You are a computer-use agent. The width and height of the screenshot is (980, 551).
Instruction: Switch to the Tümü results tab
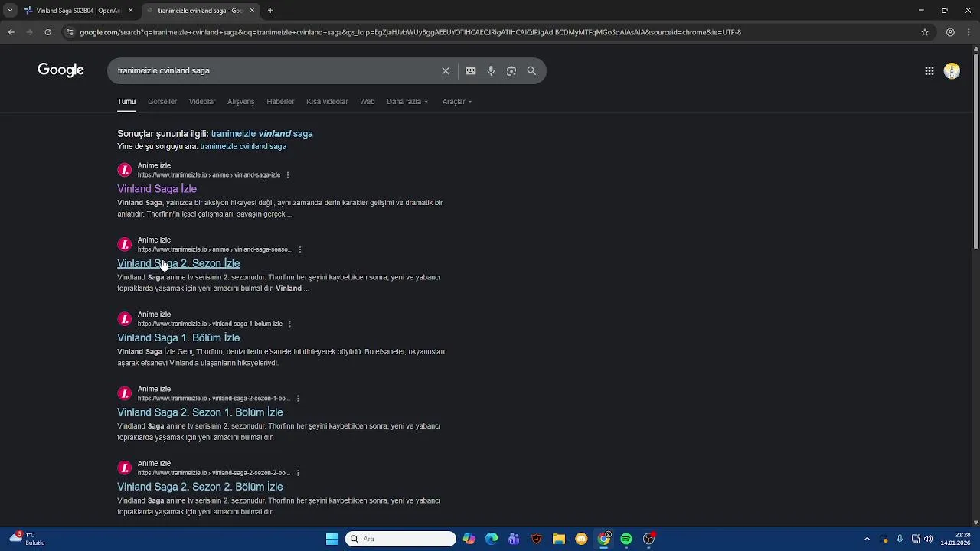(126, 102)
